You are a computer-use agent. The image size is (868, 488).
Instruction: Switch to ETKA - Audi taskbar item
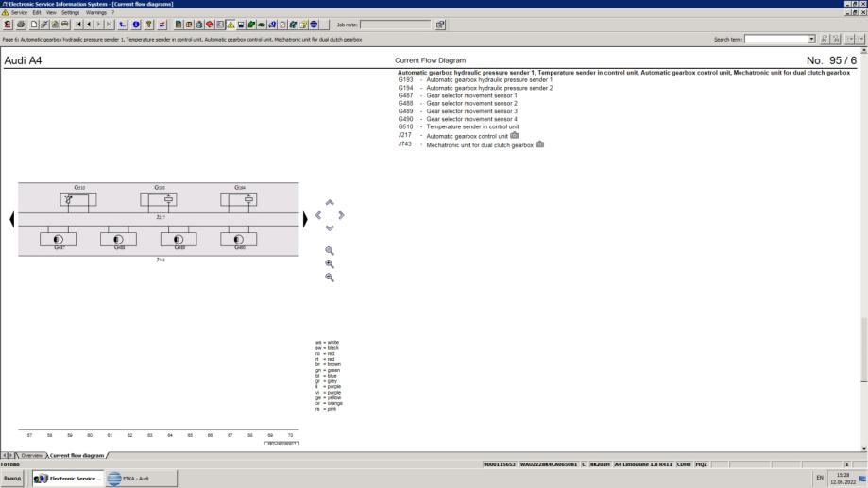(x=141, y=478)
